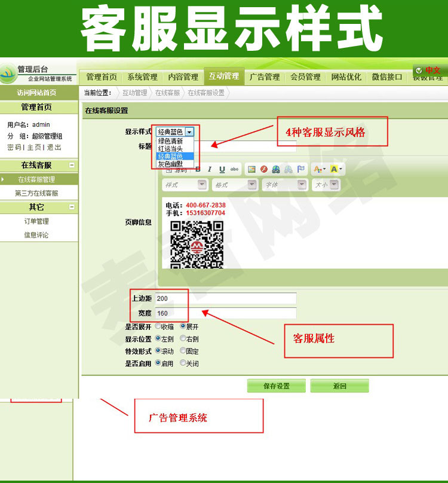Select 收缩 radio for 是否展开
The image size is (448, 483).
158,326
